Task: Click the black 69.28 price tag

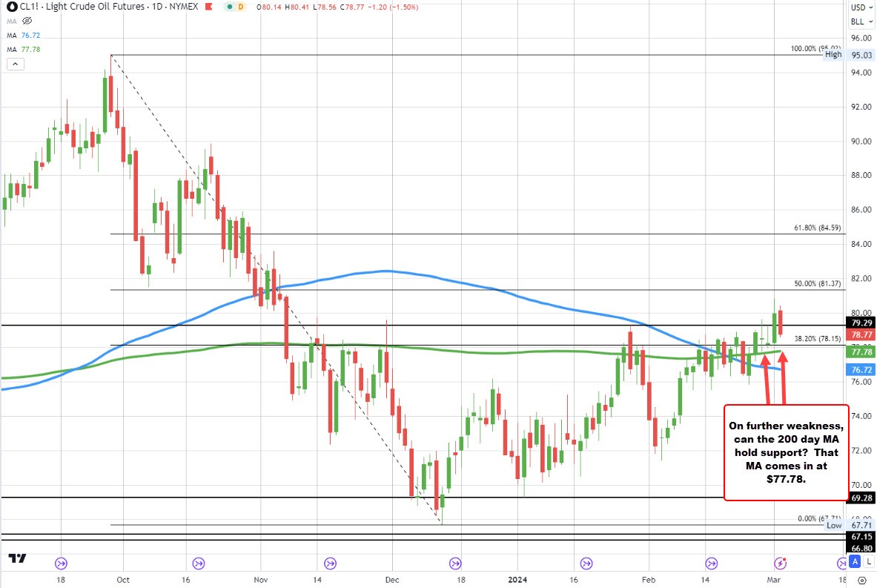Action: tap(861, 498)
